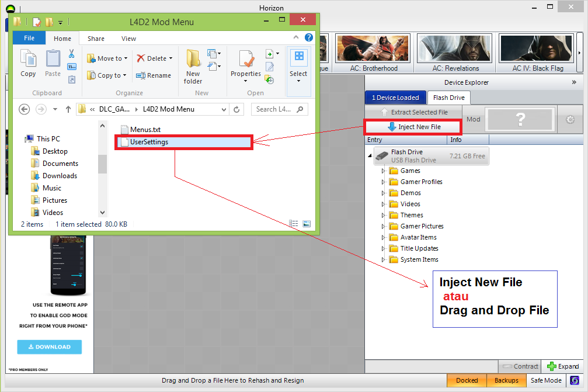Open the File ribbon tab
The width and height of the screenshot is (588, 392).
click(29, 38)
